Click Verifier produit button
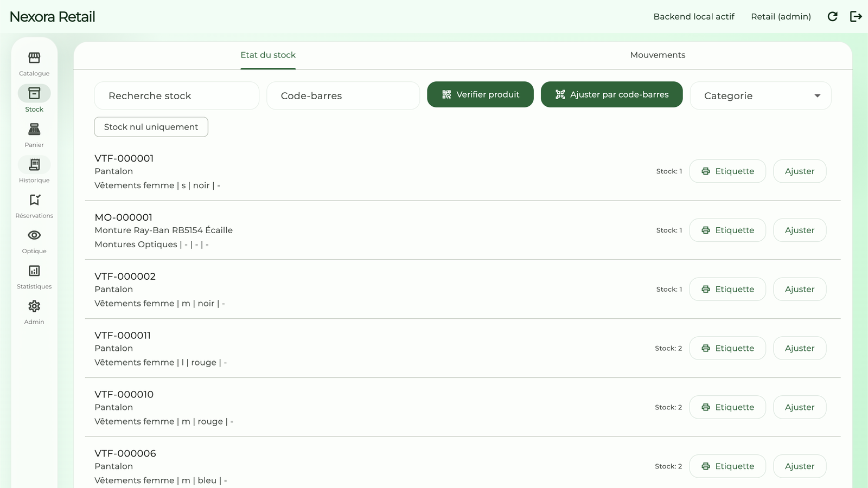 480,94
